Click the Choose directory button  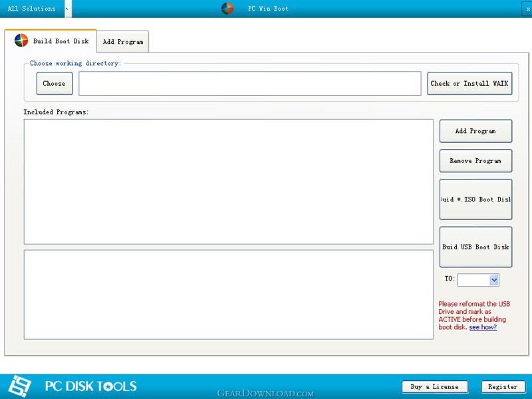pos(55,84)
